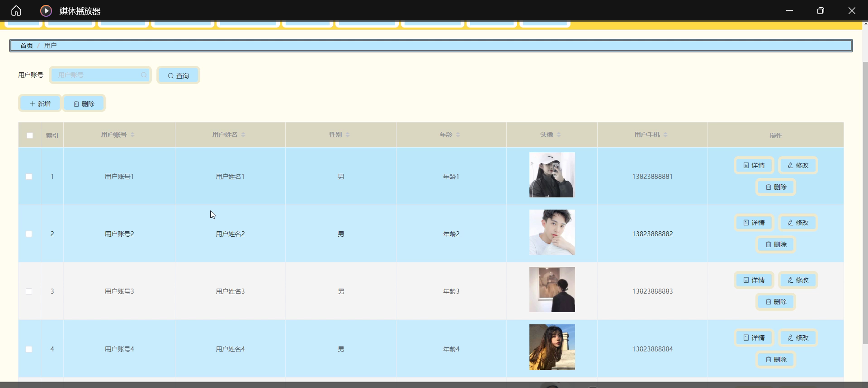Screen dimensions: 868x388
Task: Check the checkbox for row 用户账号4
Action: click(29, 349)
